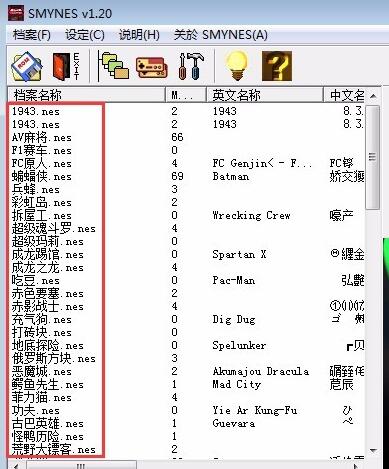
Task: Select 超级魂斗罗.nes in the file list
Action: tap(54, 228)
